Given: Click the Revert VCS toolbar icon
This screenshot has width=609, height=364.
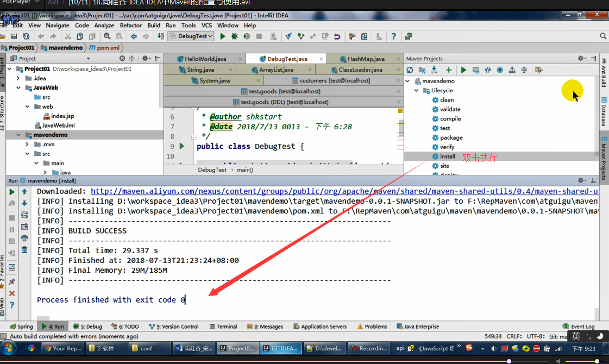Looking at the screenshot, I should click(337, 36).
